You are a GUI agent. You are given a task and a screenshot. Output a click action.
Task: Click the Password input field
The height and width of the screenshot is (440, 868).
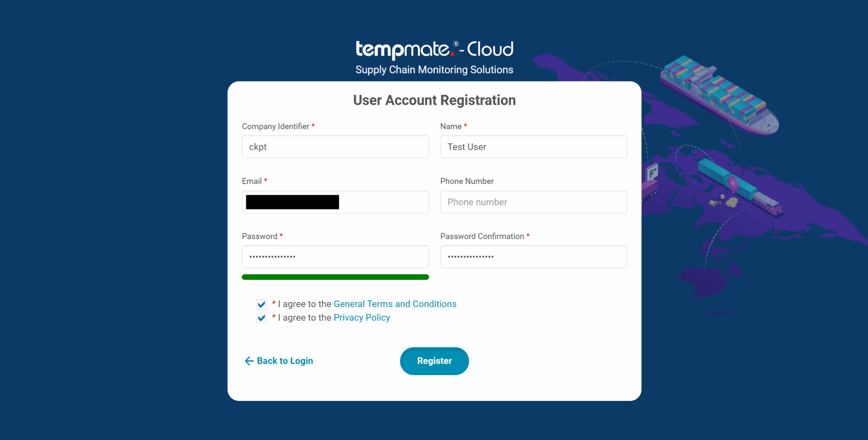coord(335,257)
